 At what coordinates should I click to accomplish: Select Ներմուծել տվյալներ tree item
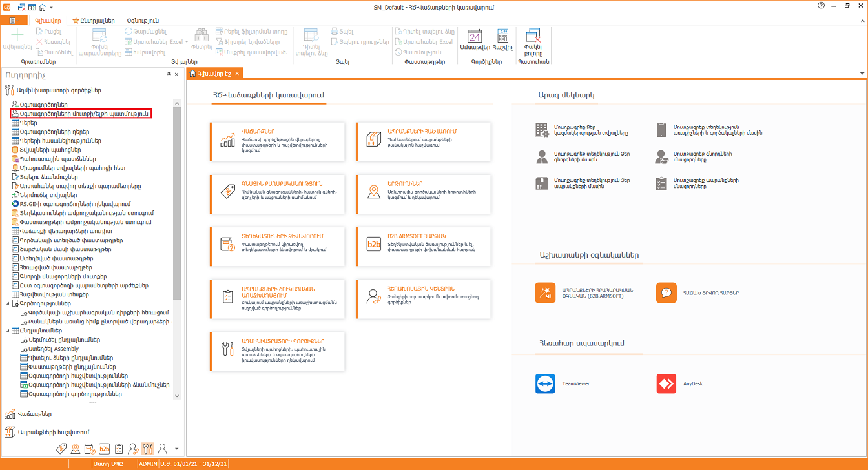pos(44,194)
